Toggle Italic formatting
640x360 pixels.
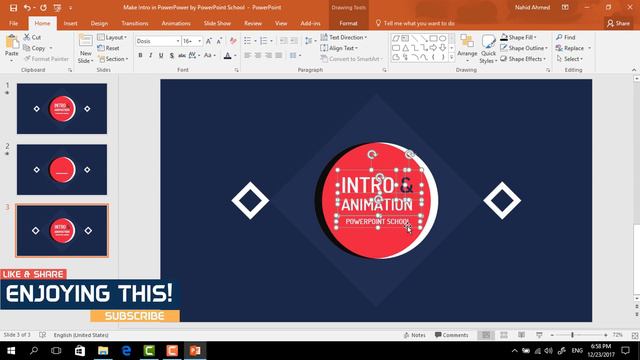(x=151, y=56)
